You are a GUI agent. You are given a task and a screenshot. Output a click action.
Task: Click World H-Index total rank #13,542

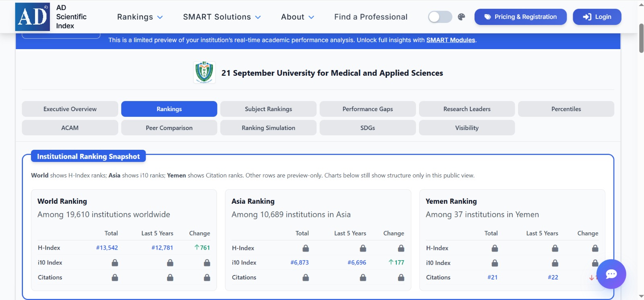click(x=107, y=248)
